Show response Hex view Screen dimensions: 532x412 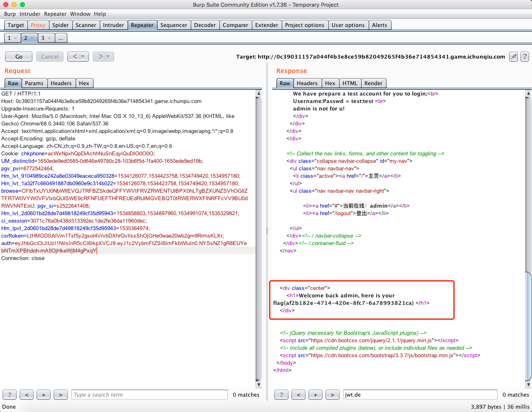330,83
